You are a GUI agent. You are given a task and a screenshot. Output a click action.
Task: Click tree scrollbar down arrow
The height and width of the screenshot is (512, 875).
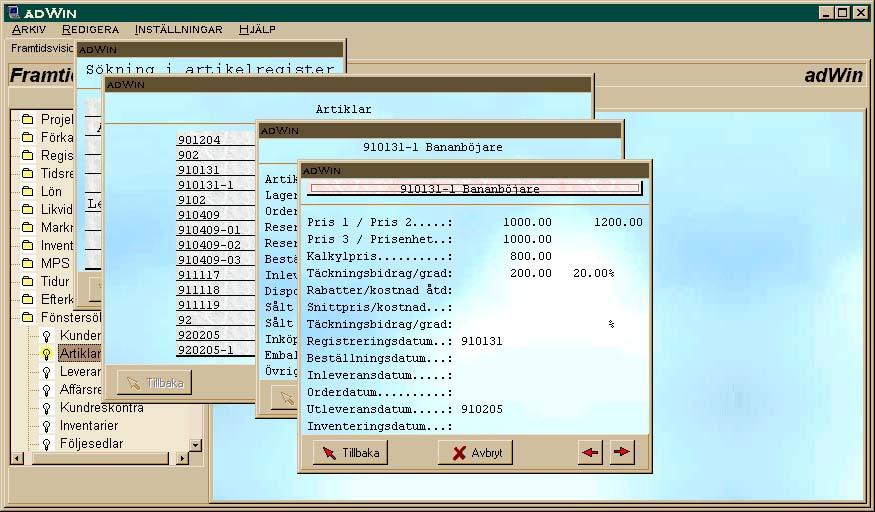[x=196, y=445]
